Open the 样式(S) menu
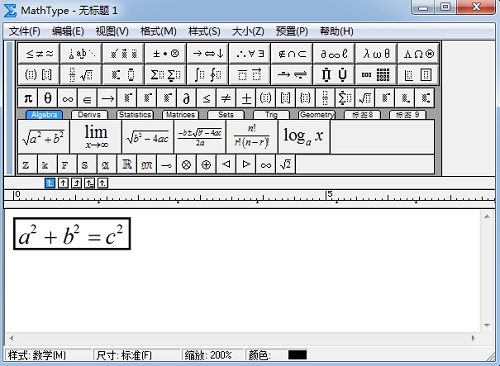 click(x=204, y=31)
